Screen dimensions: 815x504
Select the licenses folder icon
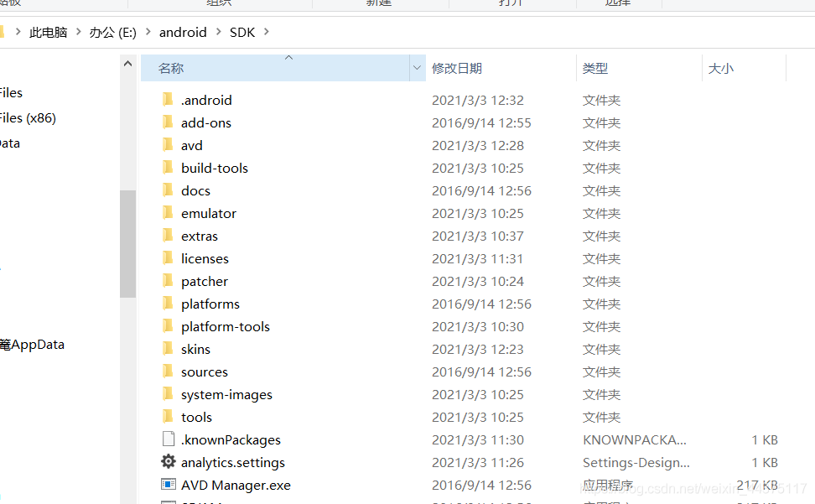pyautogui.click(x=168, y=257)
